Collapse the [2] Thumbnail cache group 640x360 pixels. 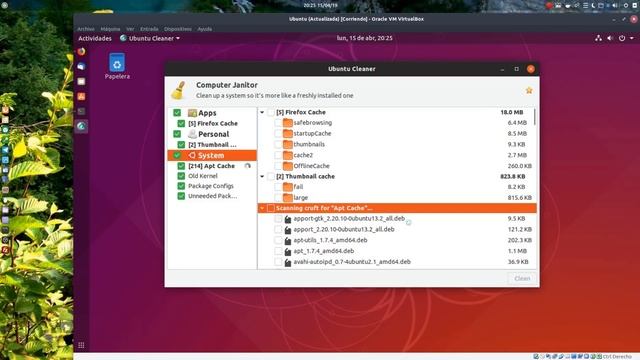point(262,176)
